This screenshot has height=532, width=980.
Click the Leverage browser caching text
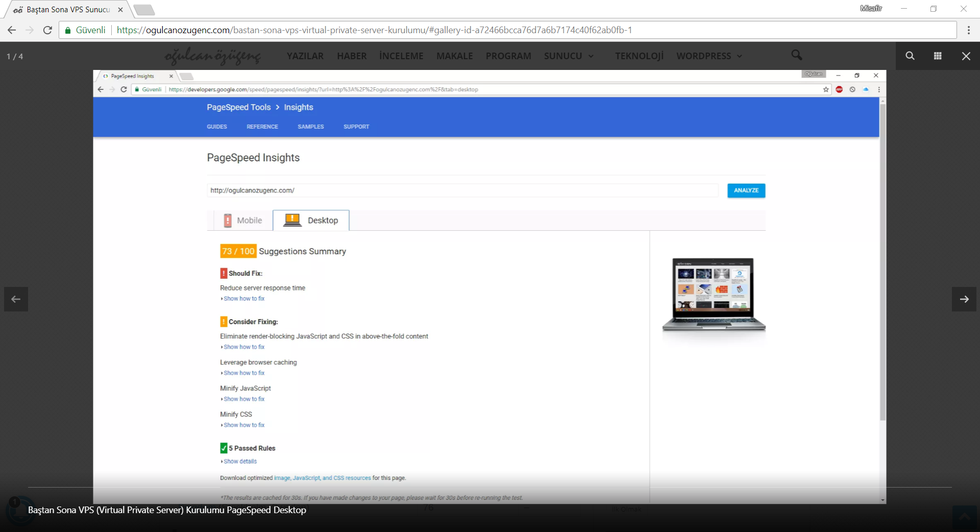[258, 362]
